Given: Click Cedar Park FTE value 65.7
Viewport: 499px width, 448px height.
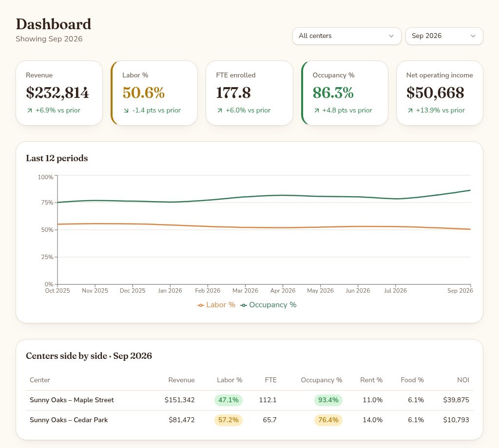Looking at the screenshot, I should pos(269,420).
